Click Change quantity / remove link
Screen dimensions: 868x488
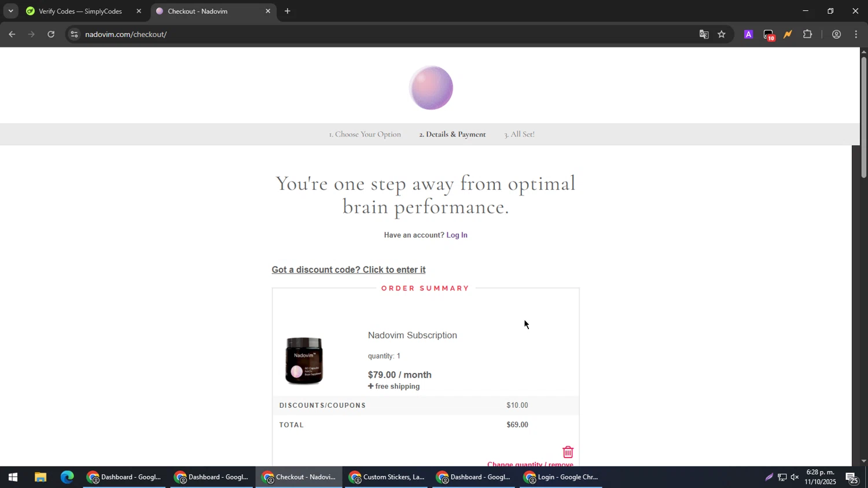[x=530, y=464]
